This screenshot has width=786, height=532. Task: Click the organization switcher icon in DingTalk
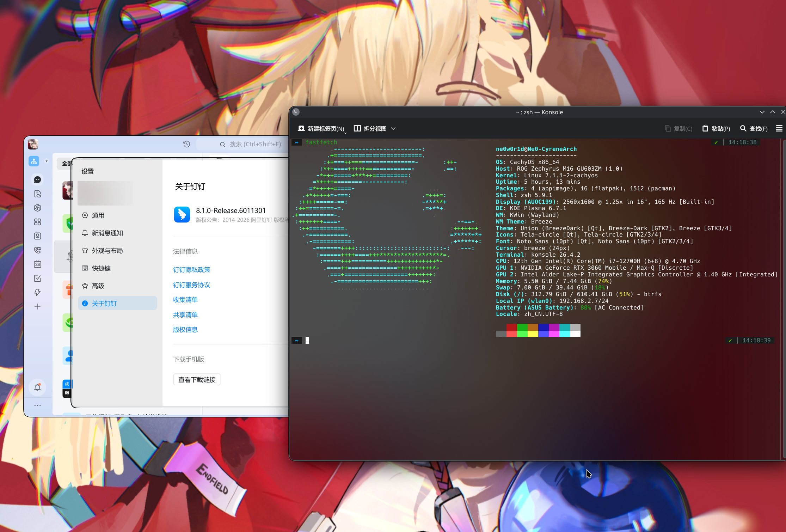click(x=34, y=161)
